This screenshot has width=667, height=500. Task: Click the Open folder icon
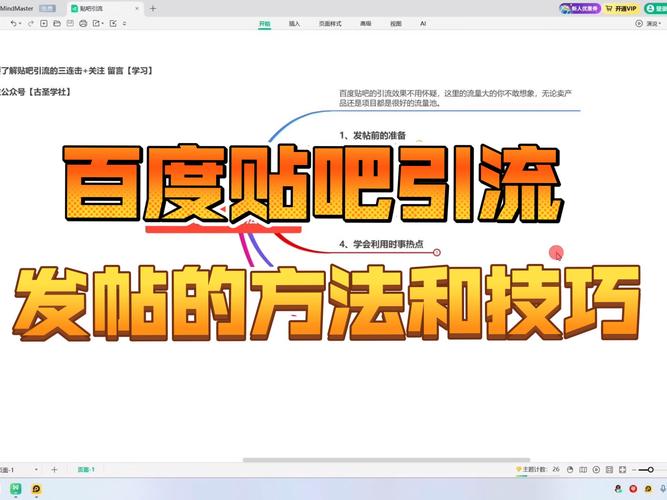click(58, 22)
